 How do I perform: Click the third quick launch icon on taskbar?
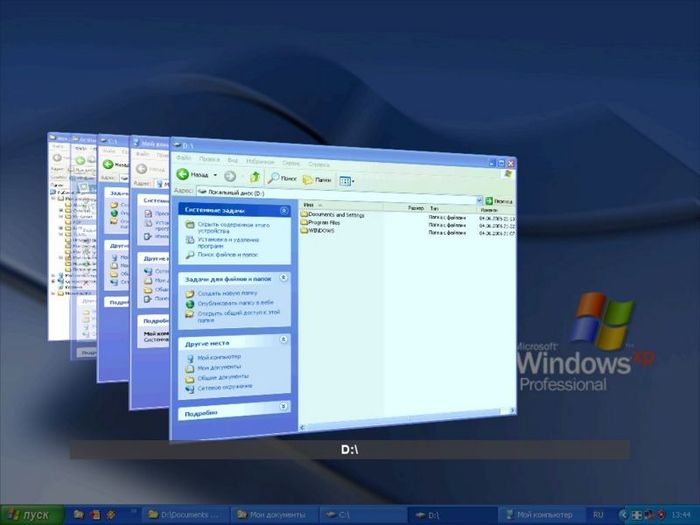[x=110, y=515]
